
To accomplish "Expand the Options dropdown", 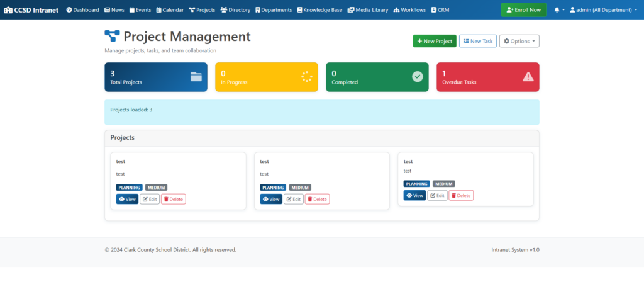I will click(519, 41).
